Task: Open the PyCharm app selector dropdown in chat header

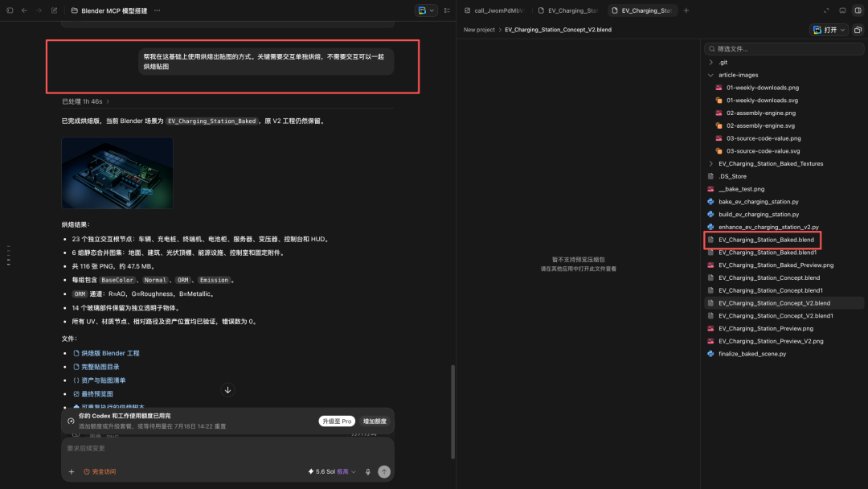Action: 426,10
